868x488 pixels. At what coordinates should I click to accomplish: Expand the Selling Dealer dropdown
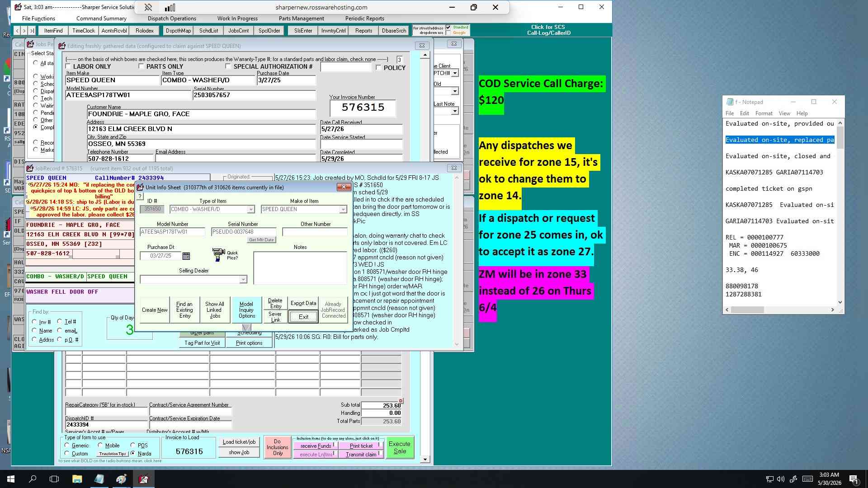click(x=243, y=279)
